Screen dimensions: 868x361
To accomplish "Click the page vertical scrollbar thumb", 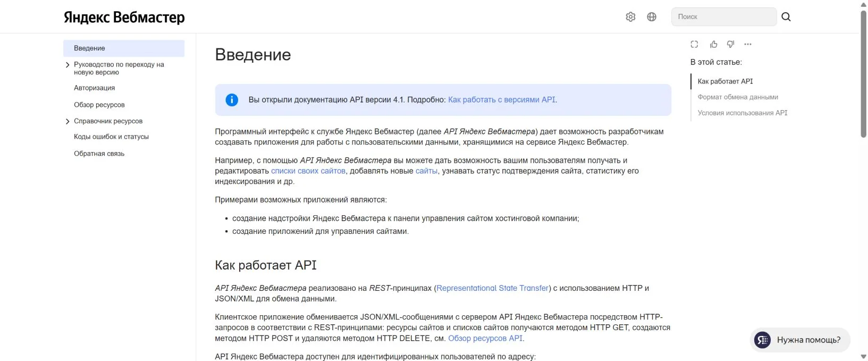I will click(864, 74).
